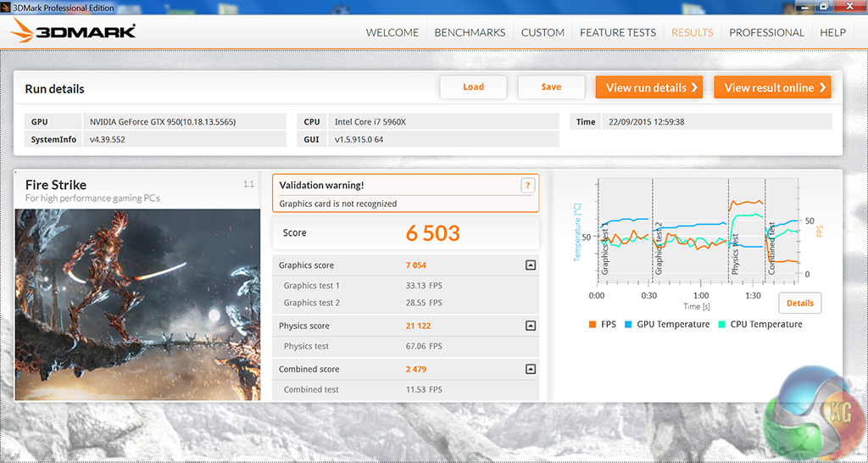Click the Fire Strike preview image
This screenshot has height=463, width=868.
pos(137,304)
